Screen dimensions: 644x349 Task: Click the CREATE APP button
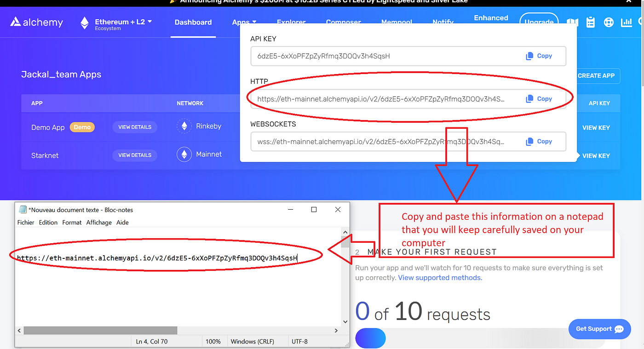pos(596,76)
